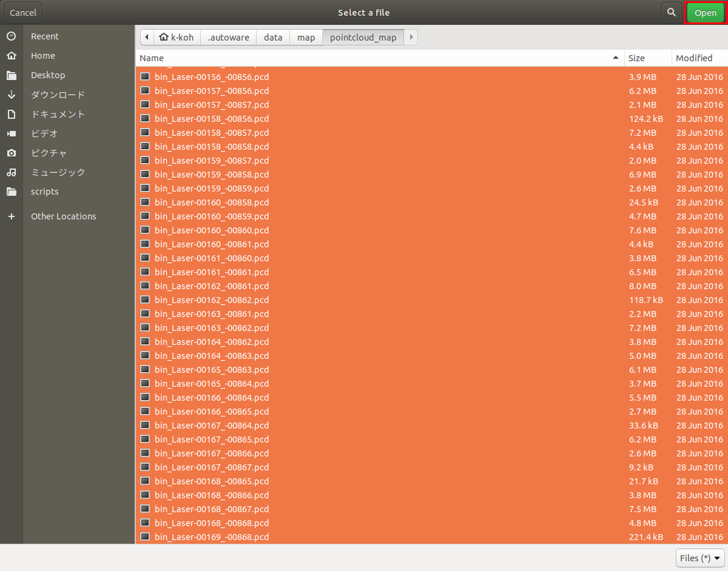Click the Home house icon in sidebar

tap(11, 56)
